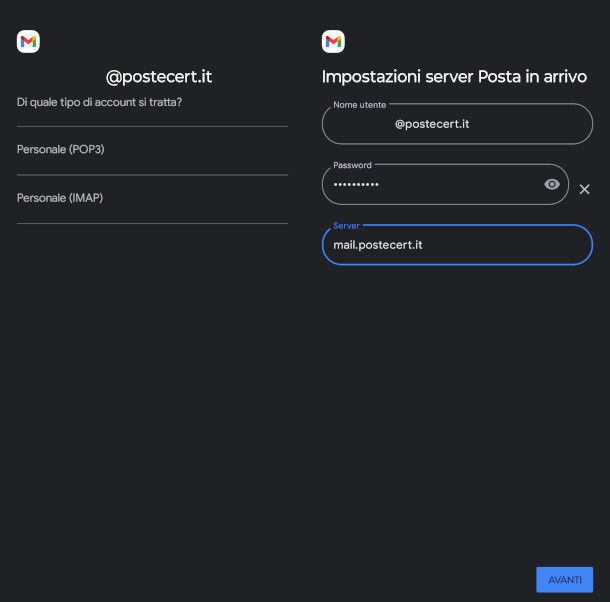Screen dimensions: 610x602
Task: Clear the password using the X icon
Action: [585, 189]
